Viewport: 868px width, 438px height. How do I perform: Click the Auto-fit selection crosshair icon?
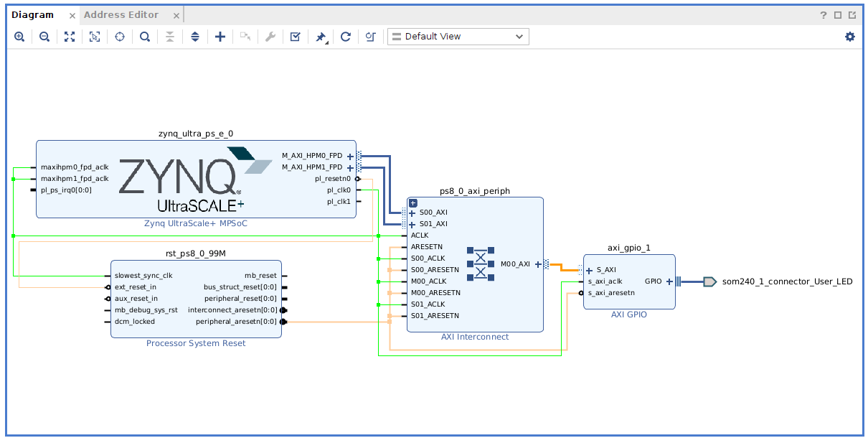click(x=120, y=37)
